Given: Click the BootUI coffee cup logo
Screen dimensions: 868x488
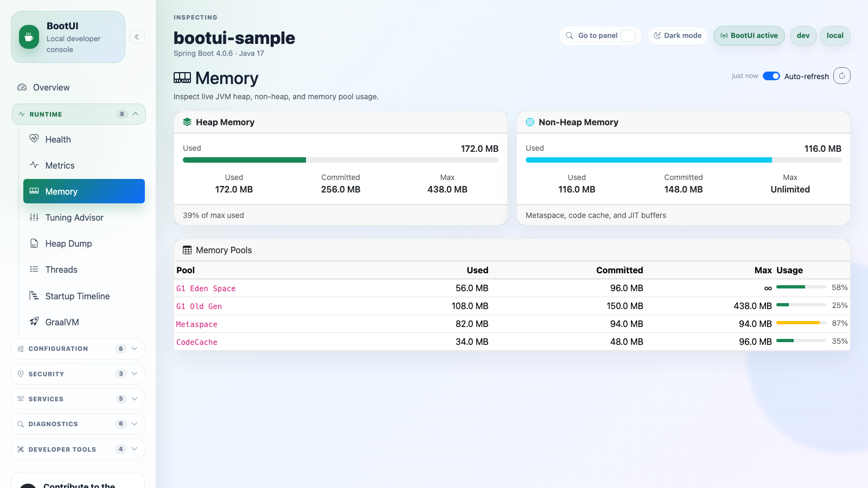Looking at the screenshot, I should pos(29,37).
